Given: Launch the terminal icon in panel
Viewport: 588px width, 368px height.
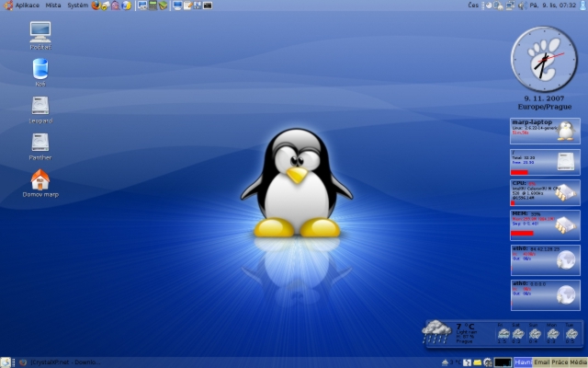Looking at the screenshot, I should pyautogui.click(x=208, y=6).
